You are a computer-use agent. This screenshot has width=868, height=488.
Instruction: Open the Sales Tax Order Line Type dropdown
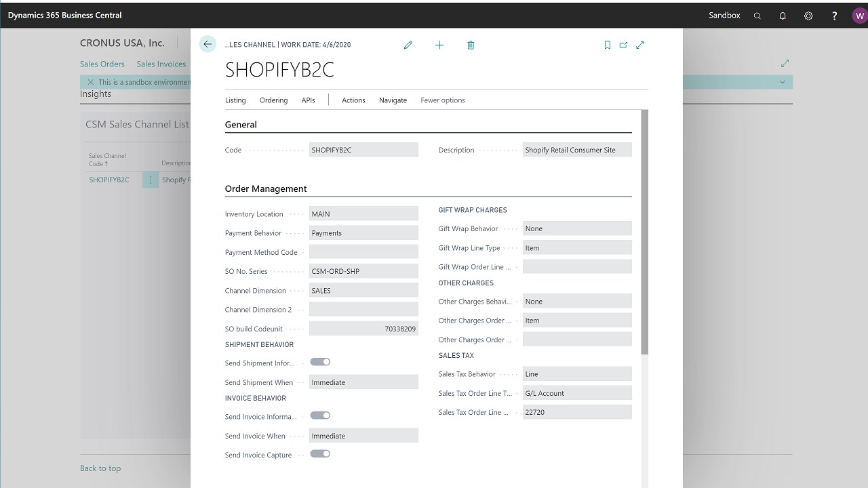pos(577,392)
